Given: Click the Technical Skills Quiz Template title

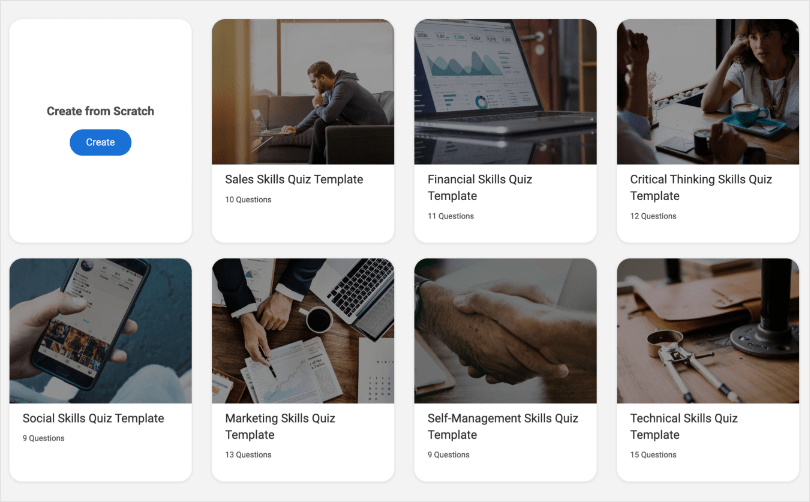Looking at the screenshot, I should coord(683,427).
